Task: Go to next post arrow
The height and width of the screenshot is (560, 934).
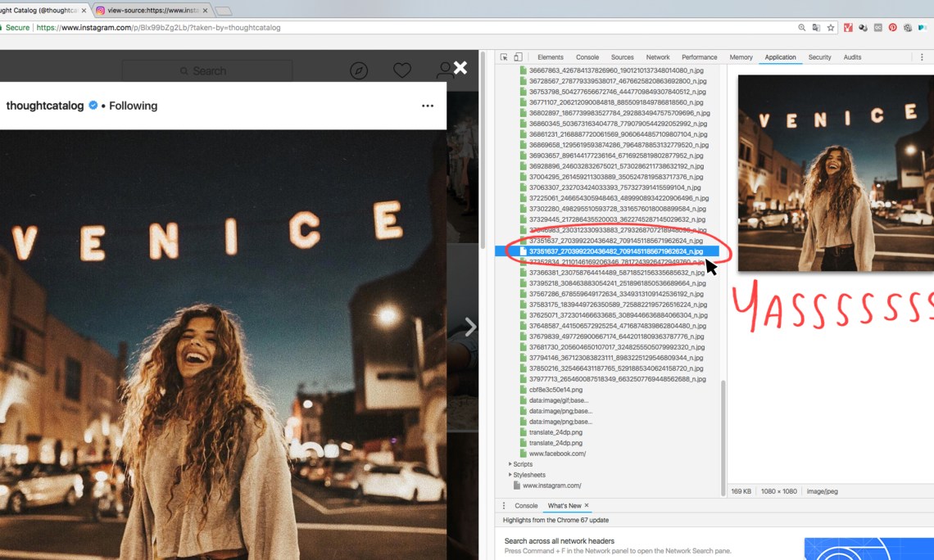Action: tap(470, 326)
